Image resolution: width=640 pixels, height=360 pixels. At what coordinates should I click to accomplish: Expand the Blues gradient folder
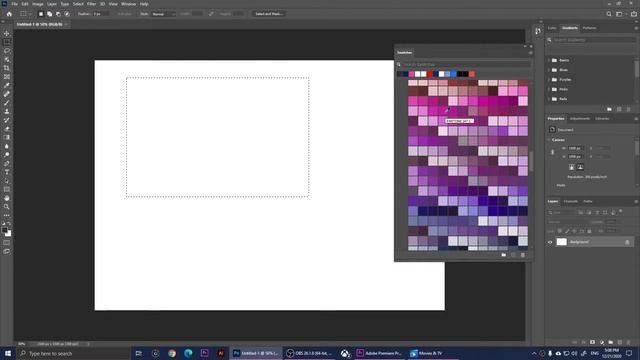point(549,70)
